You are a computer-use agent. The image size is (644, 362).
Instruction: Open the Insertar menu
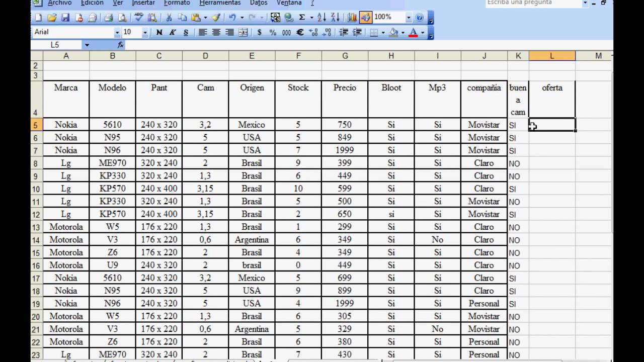click(143, 3)
